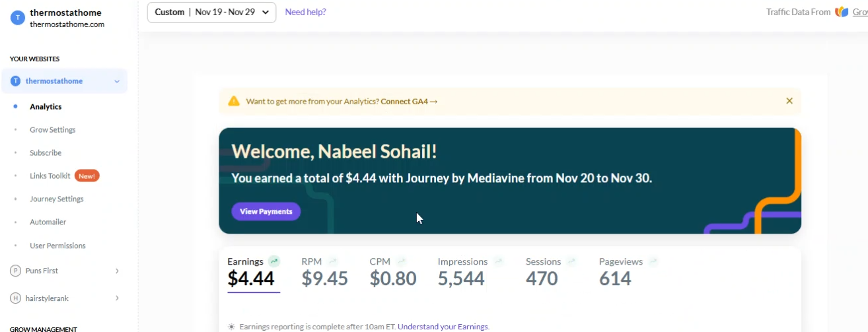The width and height of the screenshot is (868, 332).
Task: Click the View Payments button
Action: coord(266,211)
